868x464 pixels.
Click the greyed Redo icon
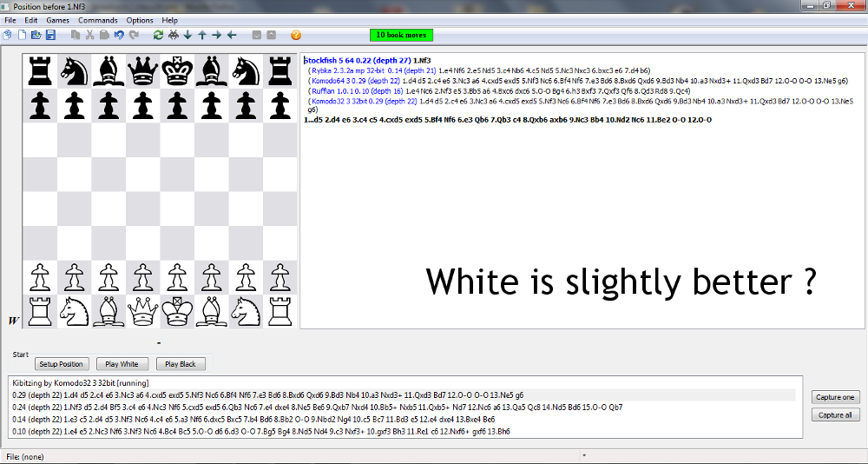click(x=134, y=35)
